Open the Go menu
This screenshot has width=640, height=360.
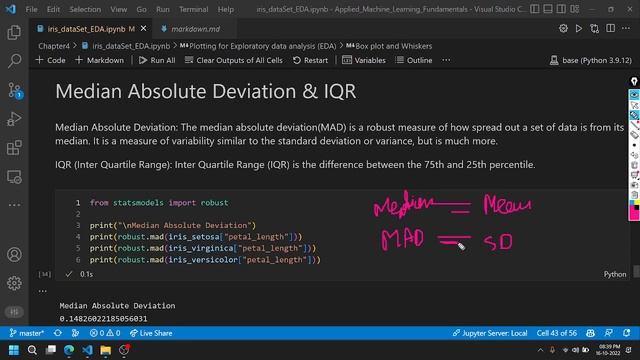tap(141, 9)
